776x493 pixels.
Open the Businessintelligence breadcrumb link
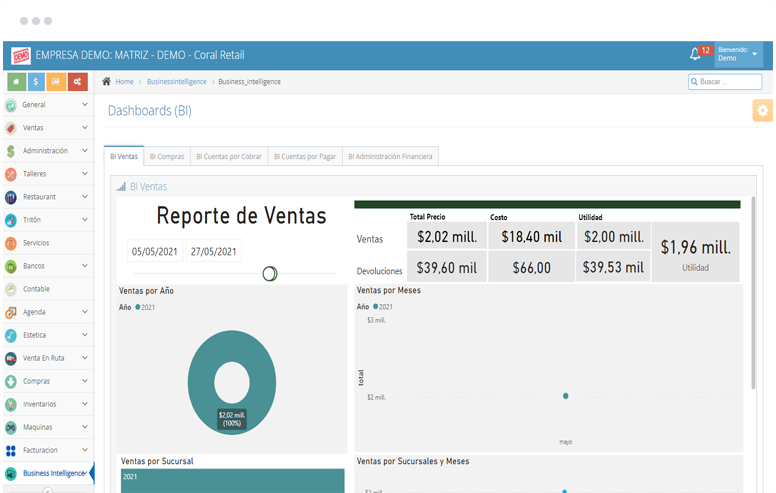click(x=177, y=82)
